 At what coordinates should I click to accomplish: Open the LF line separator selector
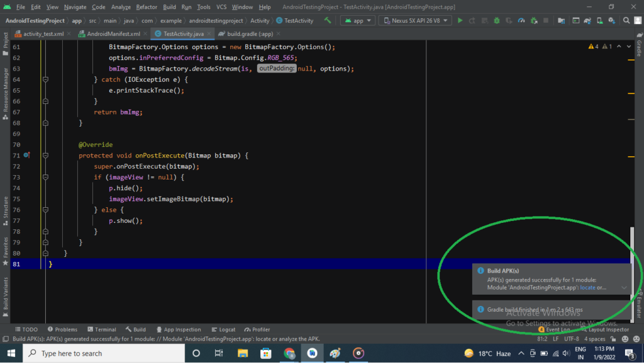(x=556, y=339)
